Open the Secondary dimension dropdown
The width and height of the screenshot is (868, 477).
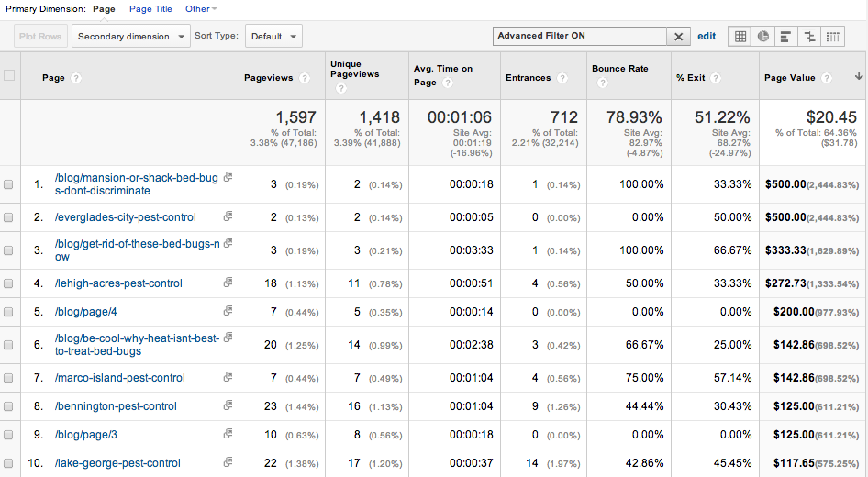pyautogui.click(x=130, y=37)
